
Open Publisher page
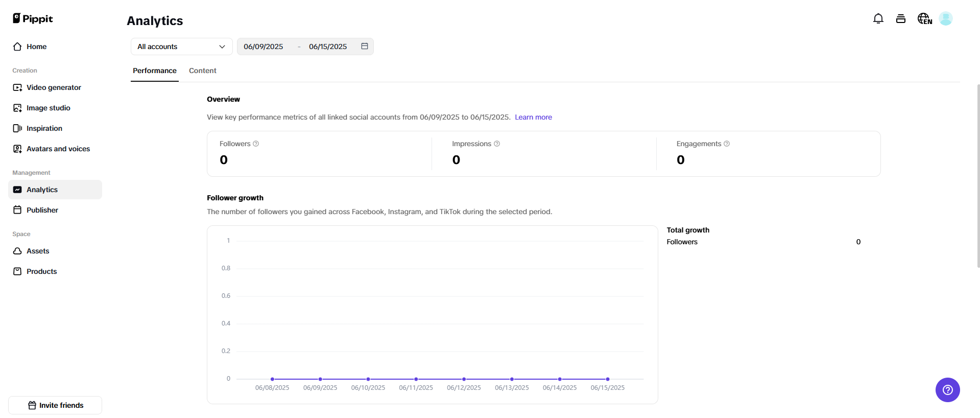click(x=55, y=210)
